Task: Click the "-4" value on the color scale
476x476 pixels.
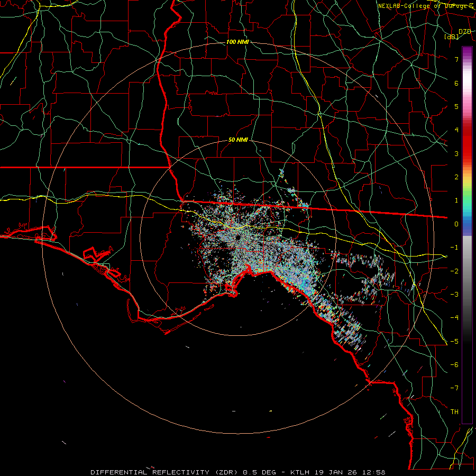Action: (454, 318)
